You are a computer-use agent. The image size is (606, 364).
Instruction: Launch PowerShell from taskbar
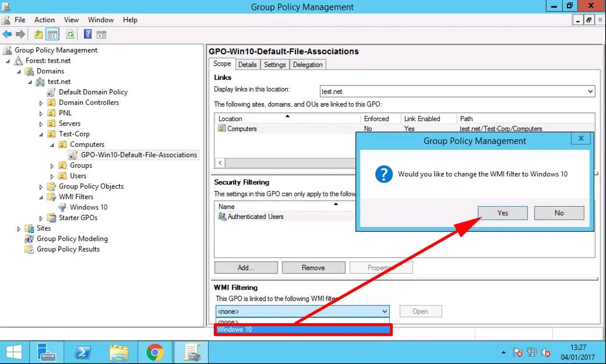click(x=83, y=352)
